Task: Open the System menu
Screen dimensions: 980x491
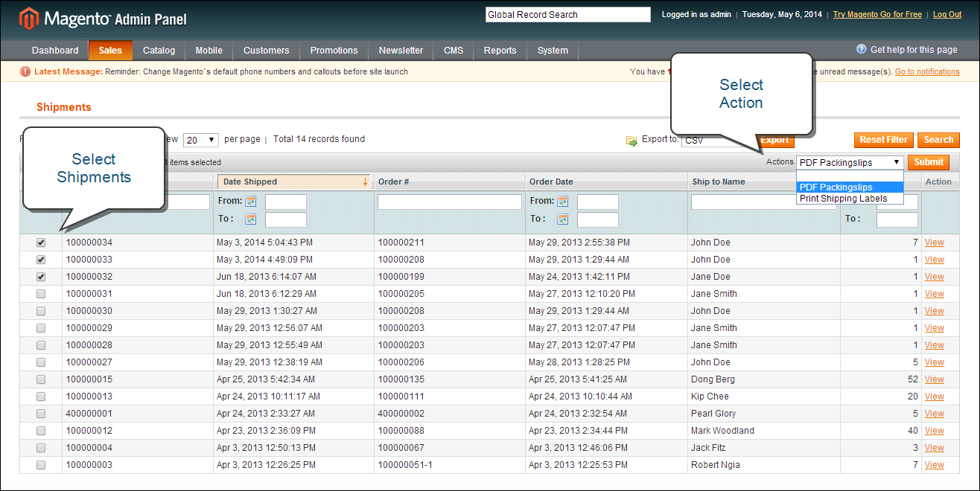Action: [x=553, y=51]
